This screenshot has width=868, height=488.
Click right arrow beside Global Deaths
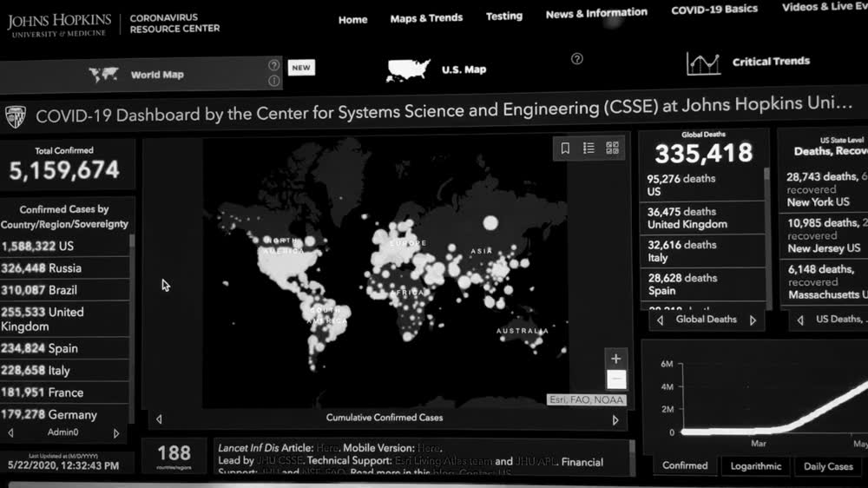tap(753, 320)
